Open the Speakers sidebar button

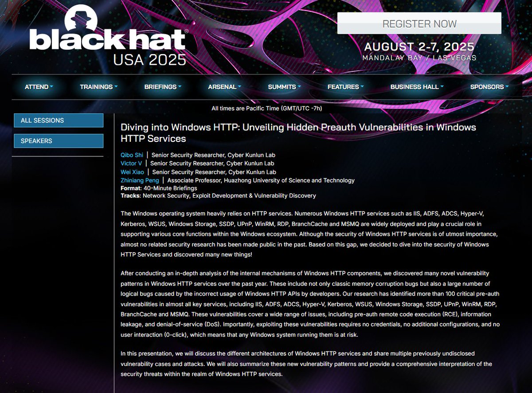pos(59,141)
